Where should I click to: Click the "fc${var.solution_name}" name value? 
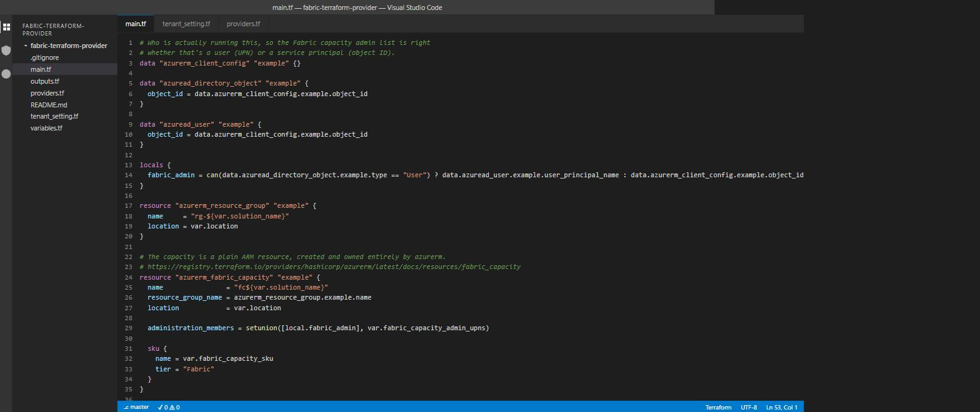(x=281, y=287)
